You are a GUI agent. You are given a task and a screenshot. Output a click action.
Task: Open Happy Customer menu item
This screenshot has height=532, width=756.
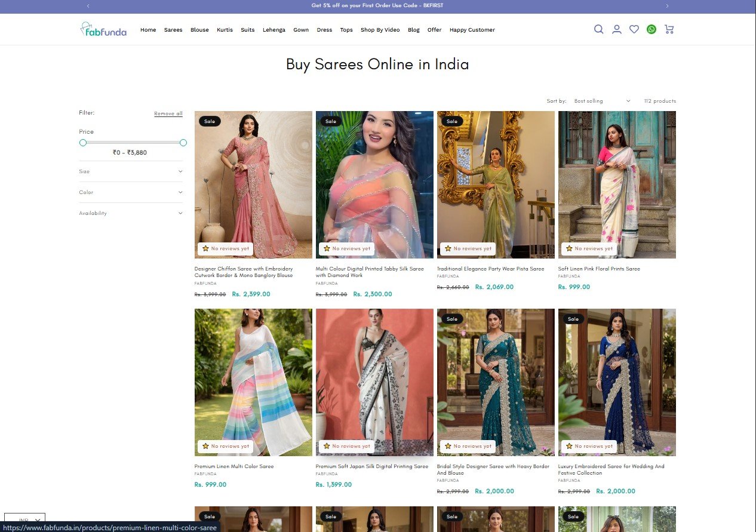coord(472,30)
